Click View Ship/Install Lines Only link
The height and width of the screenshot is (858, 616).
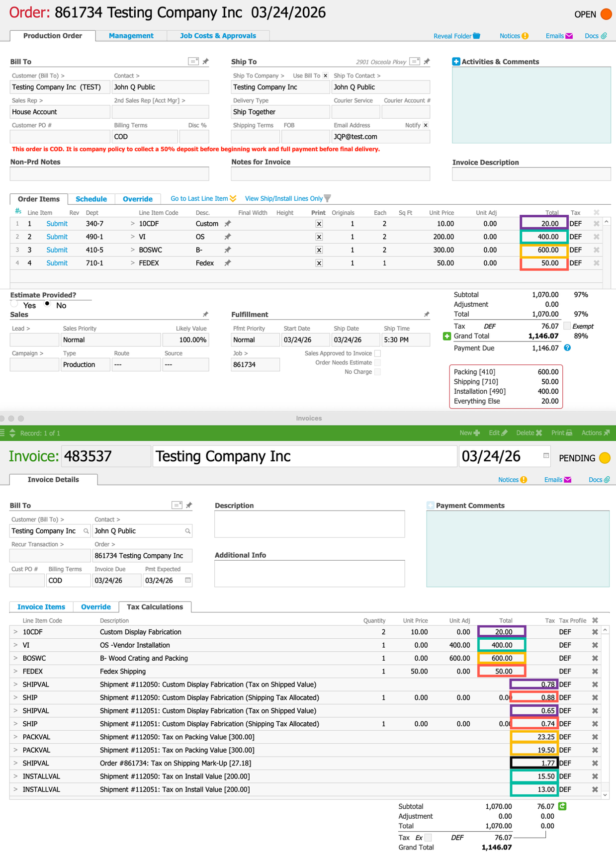pos(284,198)
